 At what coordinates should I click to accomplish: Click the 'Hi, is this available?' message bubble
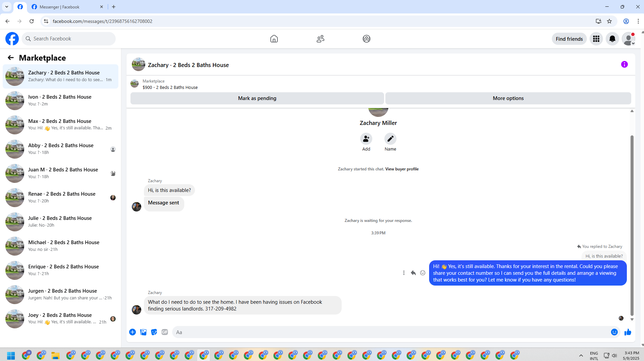coord(169,190)
